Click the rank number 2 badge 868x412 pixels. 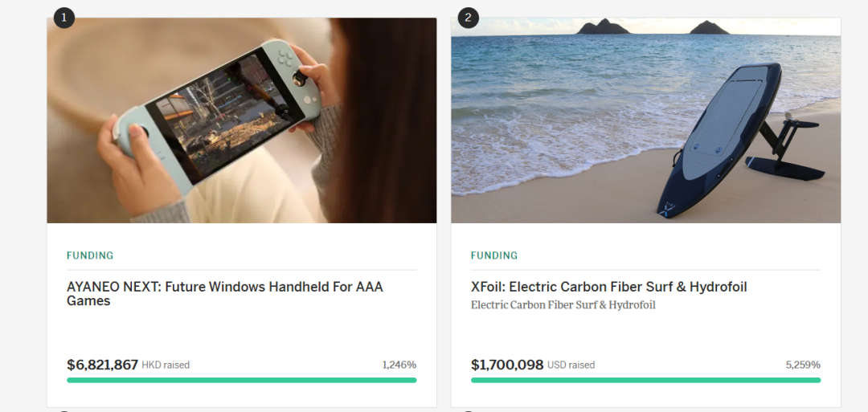(x=469, y=17)
